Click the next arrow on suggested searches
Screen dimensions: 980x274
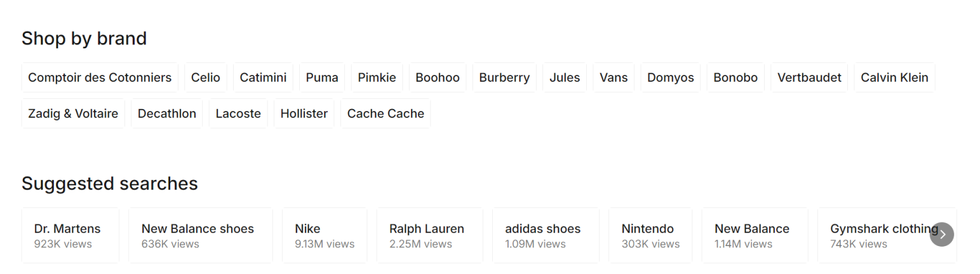[941, 235]
